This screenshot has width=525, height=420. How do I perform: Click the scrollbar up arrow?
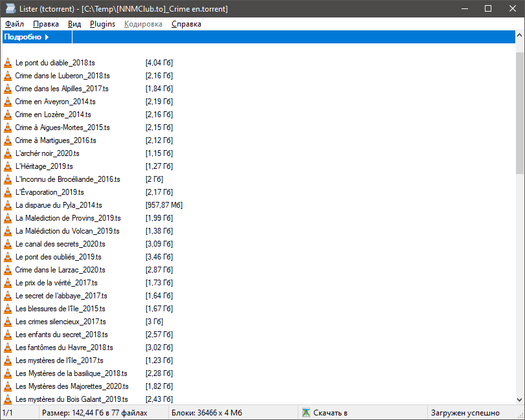[519, 35]
